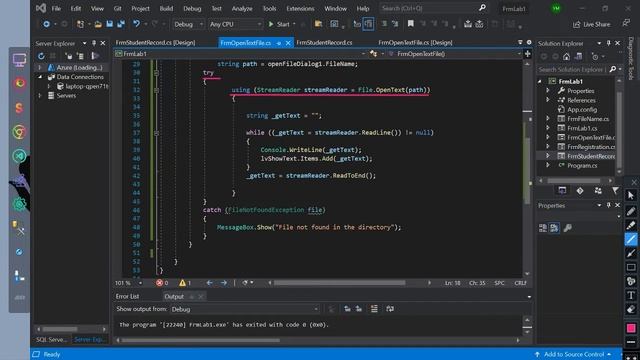Expand the References node in Solution Explorer
This screenshot has height=360, width=640.
pos(548,100)
